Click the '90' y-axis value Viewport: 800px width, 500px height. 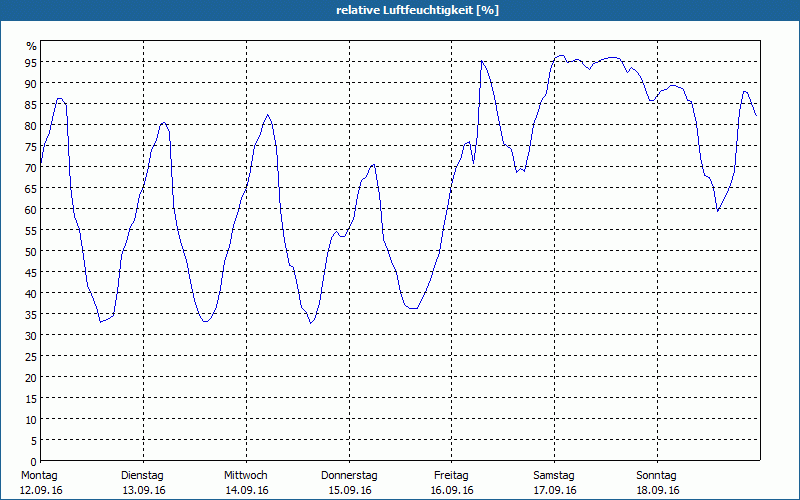[x=31, y=84]
